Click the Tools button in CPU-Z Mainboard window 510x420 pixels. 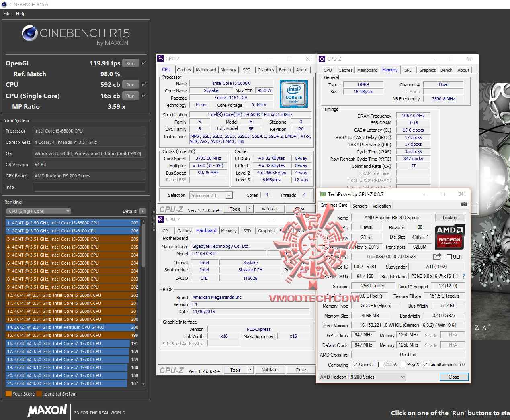(x=236, y=370)
